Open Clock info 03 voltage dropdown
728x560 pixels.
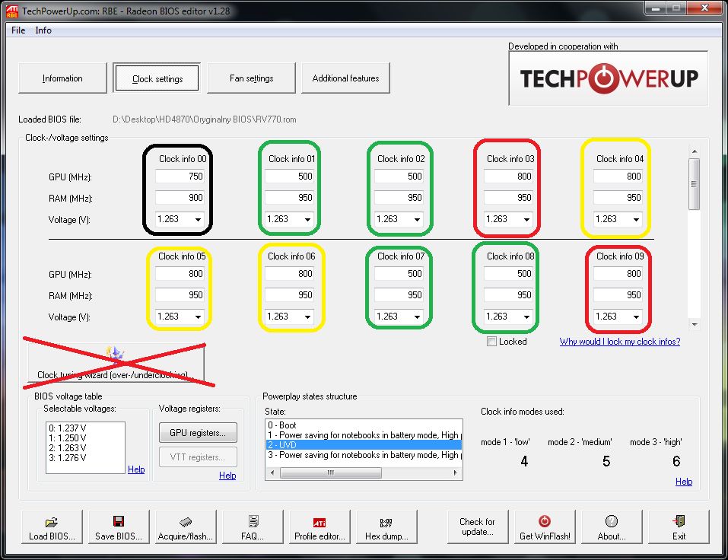point(527,219)
